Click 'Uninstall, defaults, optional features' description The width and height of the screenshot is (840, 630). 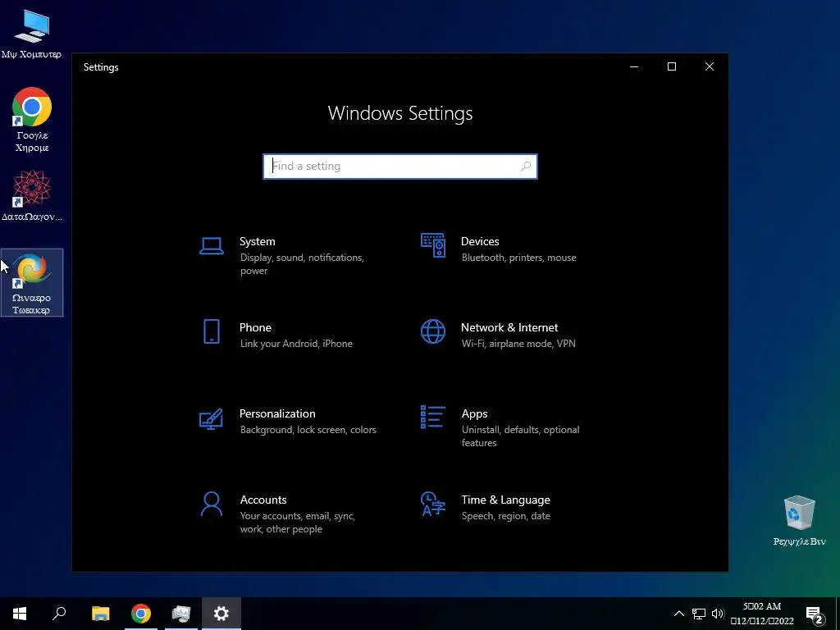click(x=520, y=436)
